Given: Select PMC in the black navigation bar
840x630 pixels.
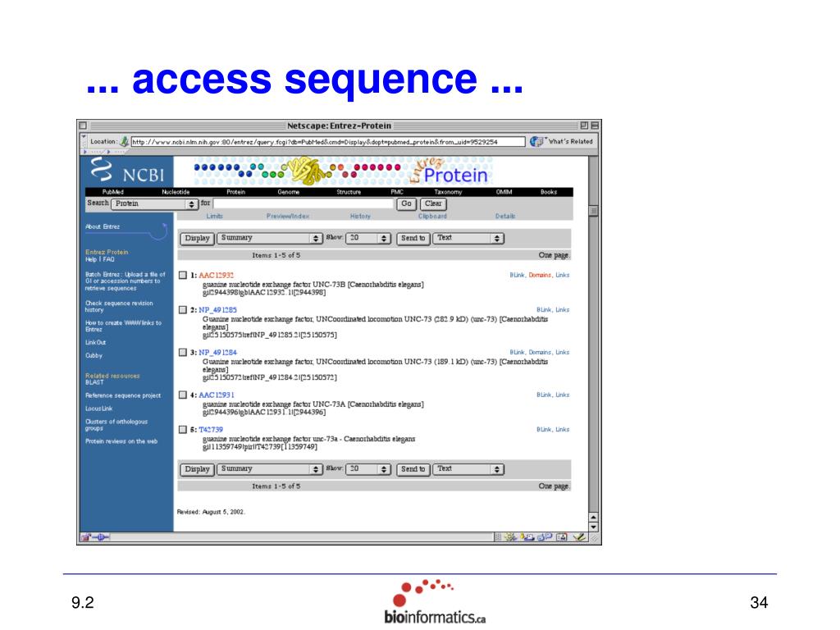Looking at the screenshot, I should pos(397,192).
